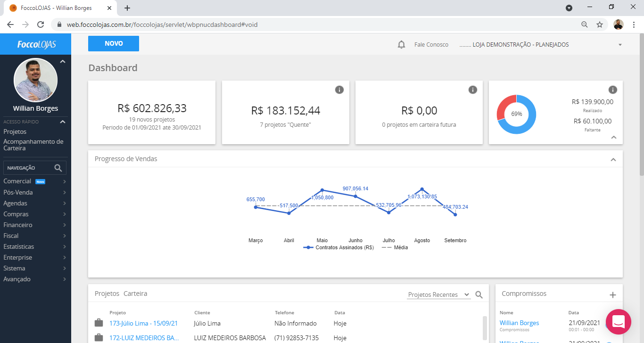Open the pink chat support widget

[618, 322]
